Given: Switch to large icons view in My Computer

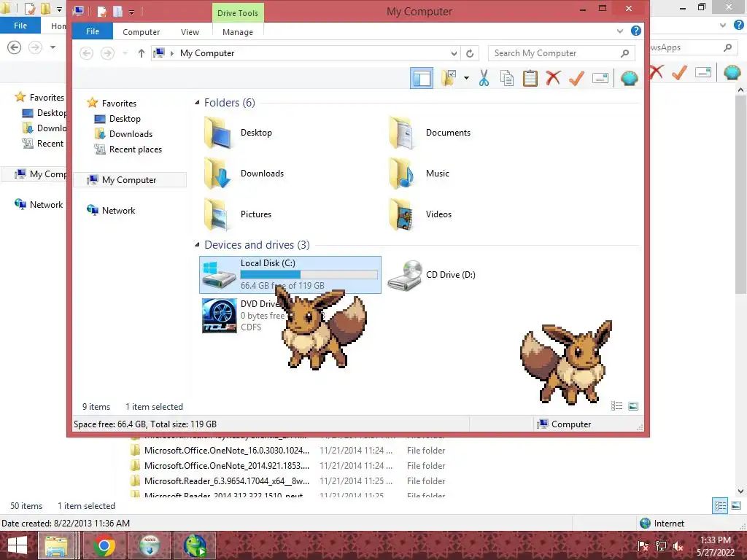Looking at the screenshot, I should pyautogui.click(x=633, y=406).
